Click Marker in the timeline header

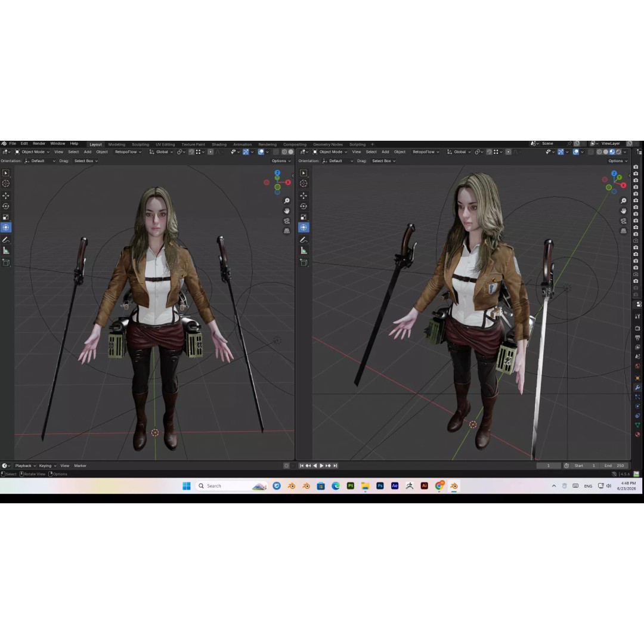tap(80, 466)
